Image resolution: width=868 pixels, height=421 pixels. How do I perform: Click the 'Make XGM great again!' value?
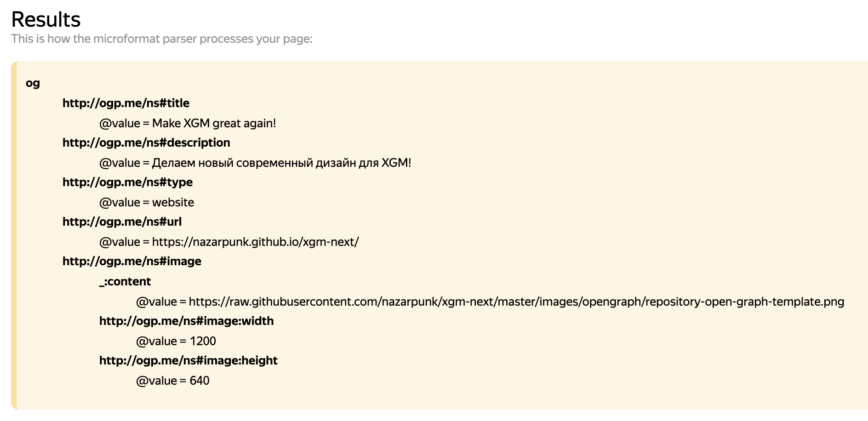tap(214, 123)
